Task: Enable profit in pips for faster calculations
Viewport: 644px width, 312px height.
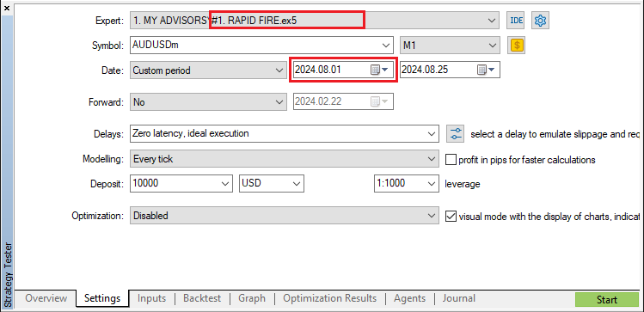Action: 451,159
